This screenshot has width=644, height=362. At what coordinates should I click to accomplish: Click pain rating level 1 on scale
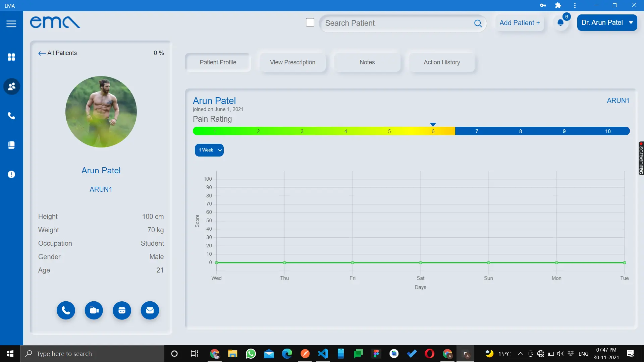pyautogui.click(x=215, y=131)
